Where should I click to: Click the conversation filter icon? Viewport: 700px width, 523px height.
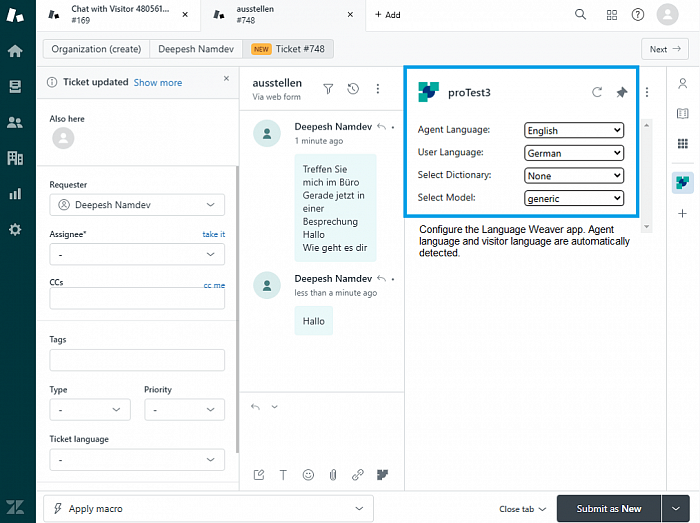click(x=328, y=89)
